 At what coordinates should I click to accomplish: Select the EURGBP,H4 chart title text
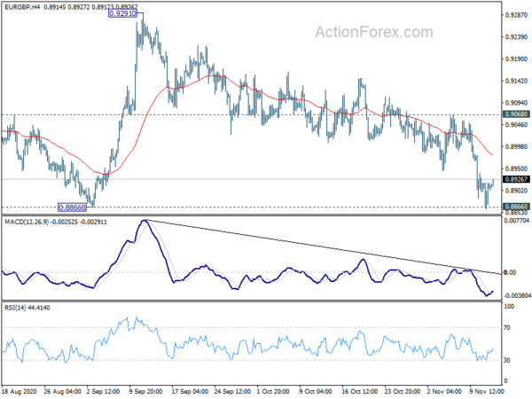point(22,6)
